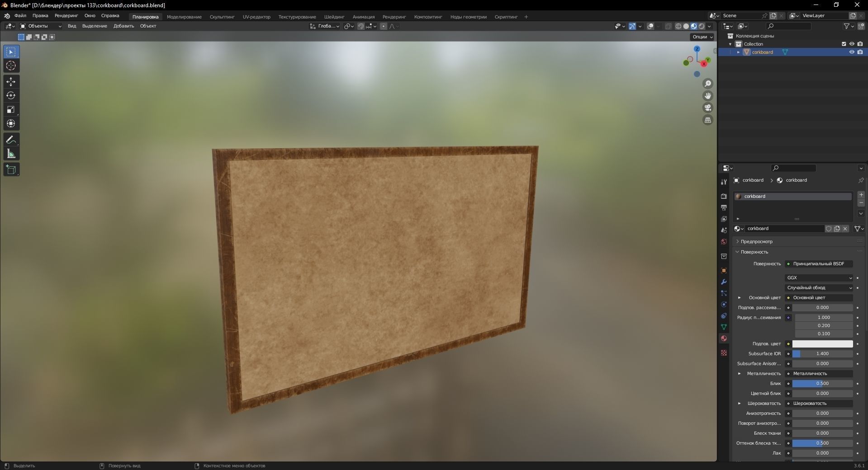
Task: Click the Подпов. цвет white swatch
Action: tap(822, 344)
